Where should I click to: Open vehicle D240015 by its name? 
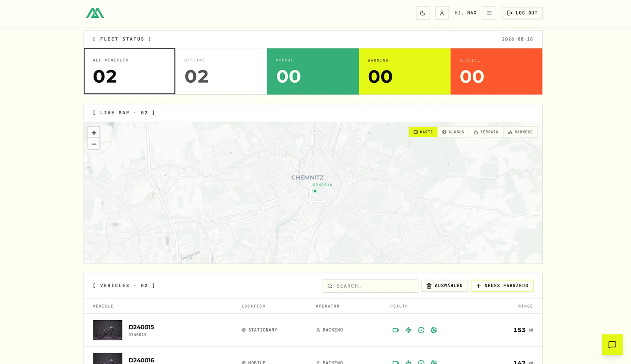[x=141, y=327]
